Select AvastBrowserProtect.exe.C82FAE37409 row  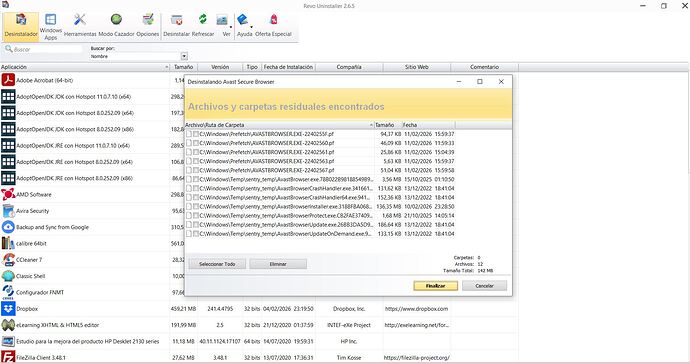(x=320, y=216)
